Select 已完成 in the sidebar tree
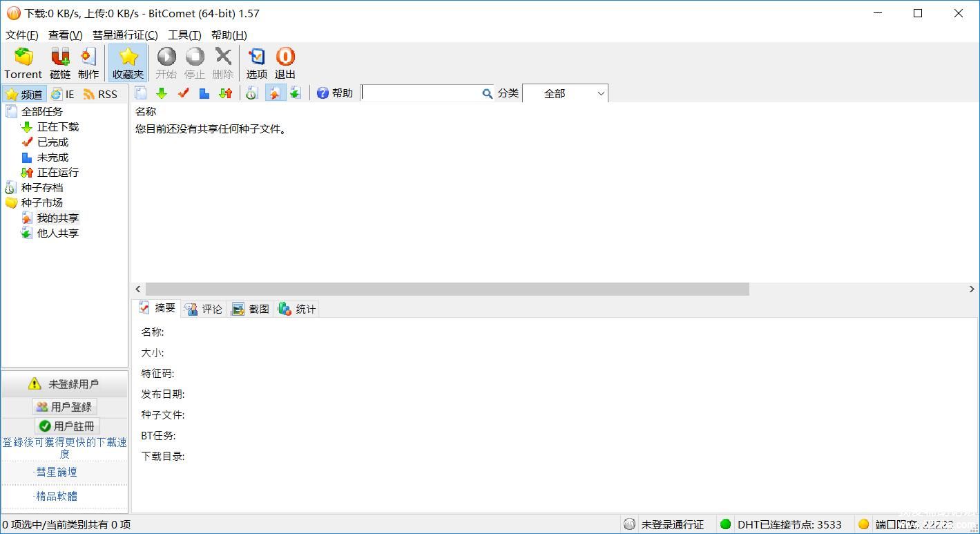This screenshot has width=980, height=534. coord(53,142)
